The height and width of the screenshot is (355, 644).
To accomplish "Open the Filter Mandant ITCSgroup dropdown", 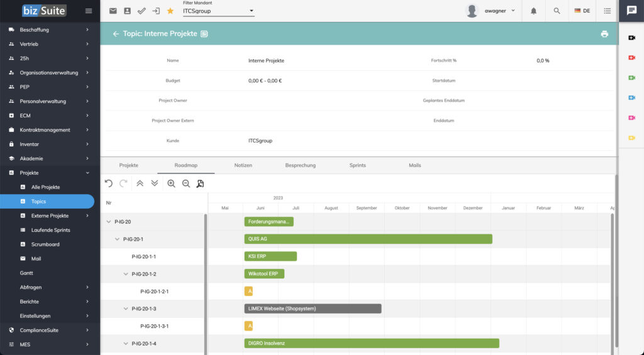I will [218, 11].
